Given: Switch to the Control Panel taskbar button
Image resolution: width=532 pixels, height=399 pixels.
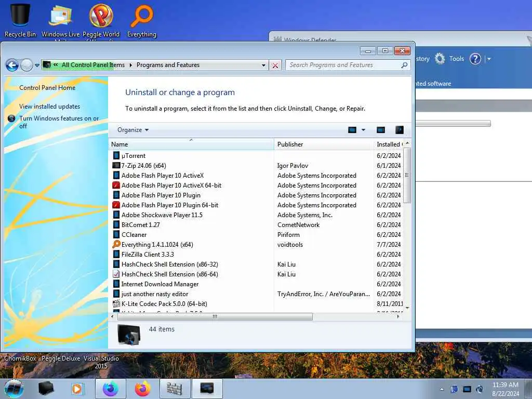Looking at the screenshot, I should 207,389.
